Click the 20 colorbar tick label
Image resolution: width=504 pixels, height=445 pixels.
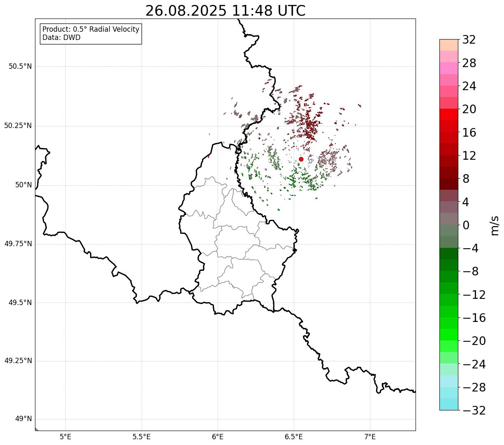[469, 110]
